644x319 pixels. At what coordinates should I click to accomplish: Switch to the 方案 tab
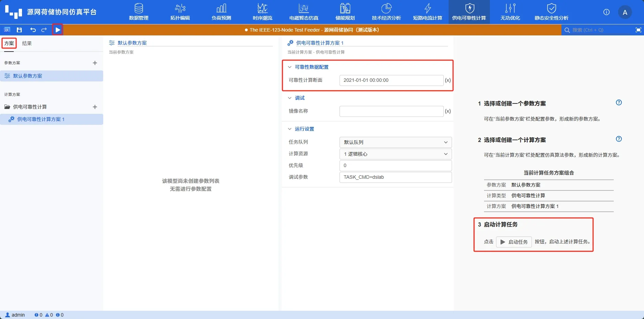coord(9,43)
